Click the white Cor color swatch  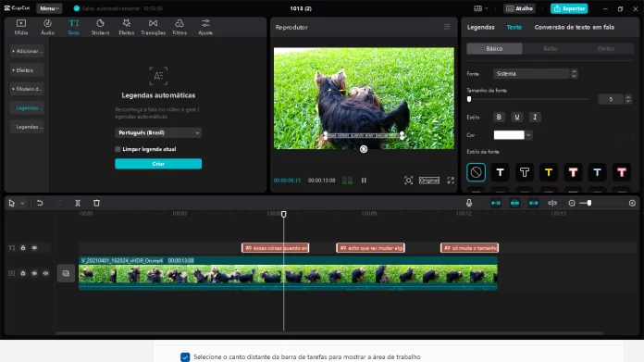[509, 135]
